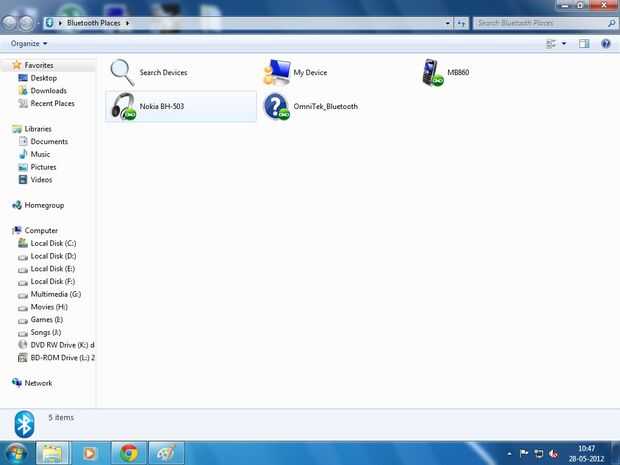Click the Nokia BH-503 label text
This screenshot has width=620, height=465.
(162, 106)
